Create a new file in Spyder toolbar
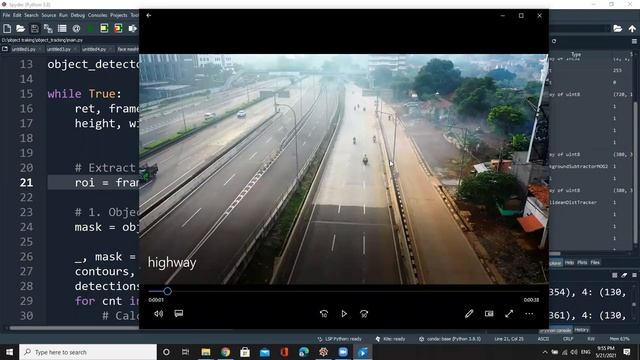Screen dimensions: 640x360 7,29
